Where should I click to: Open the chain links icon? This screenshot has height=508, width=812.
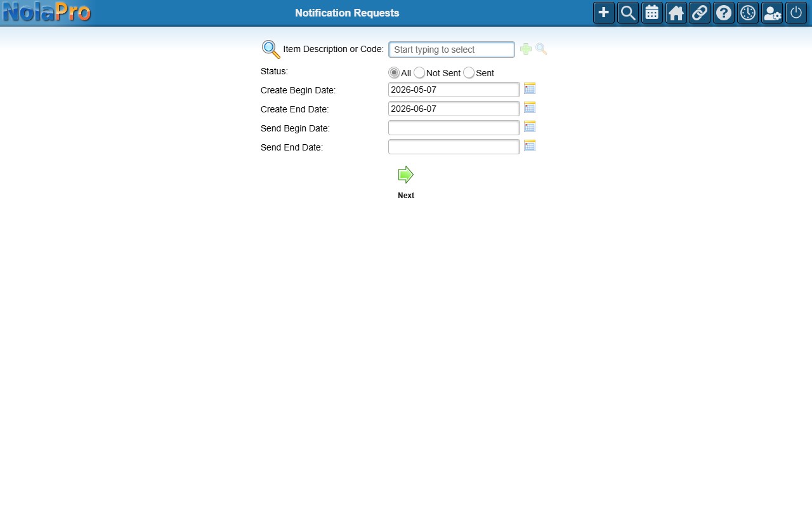700,13
